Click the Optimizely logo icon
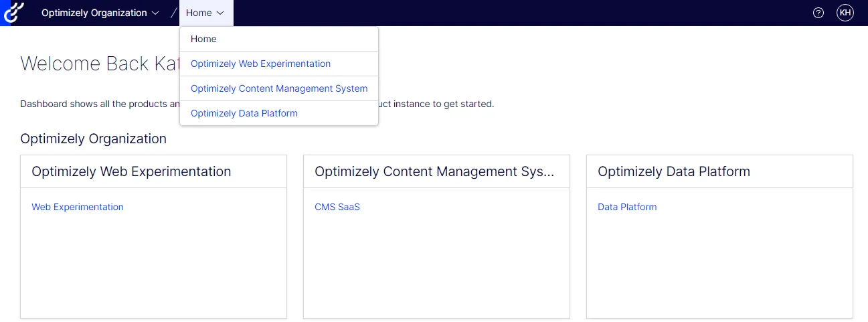 pos(14,13)
